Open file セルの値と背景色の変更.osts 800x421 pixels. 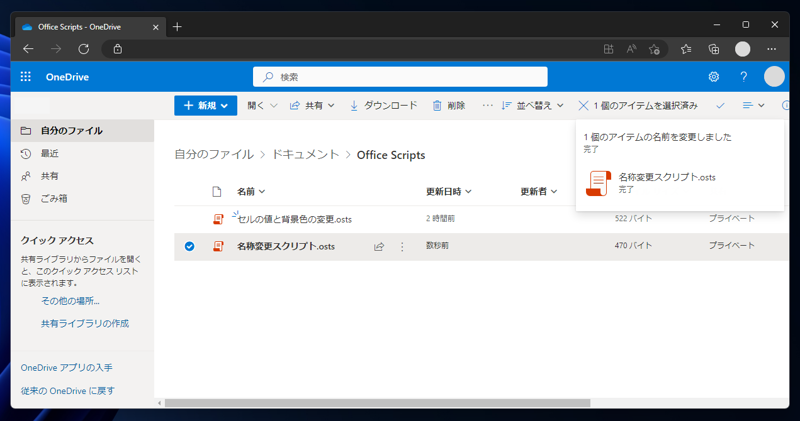294,219
